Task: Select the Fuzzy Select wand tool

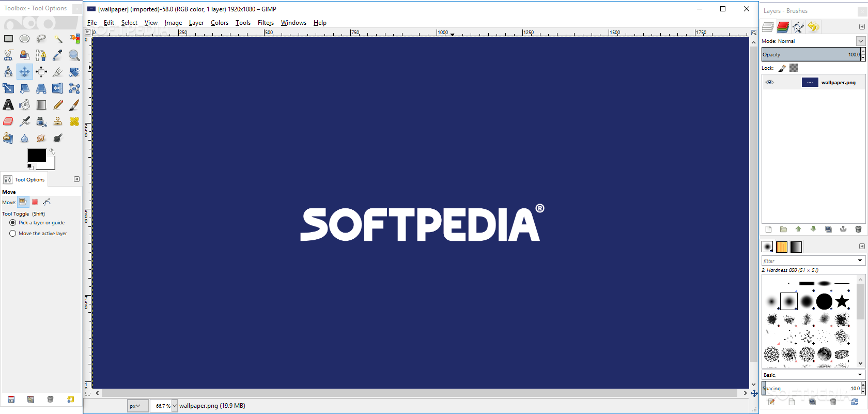Action: (58, 39)
